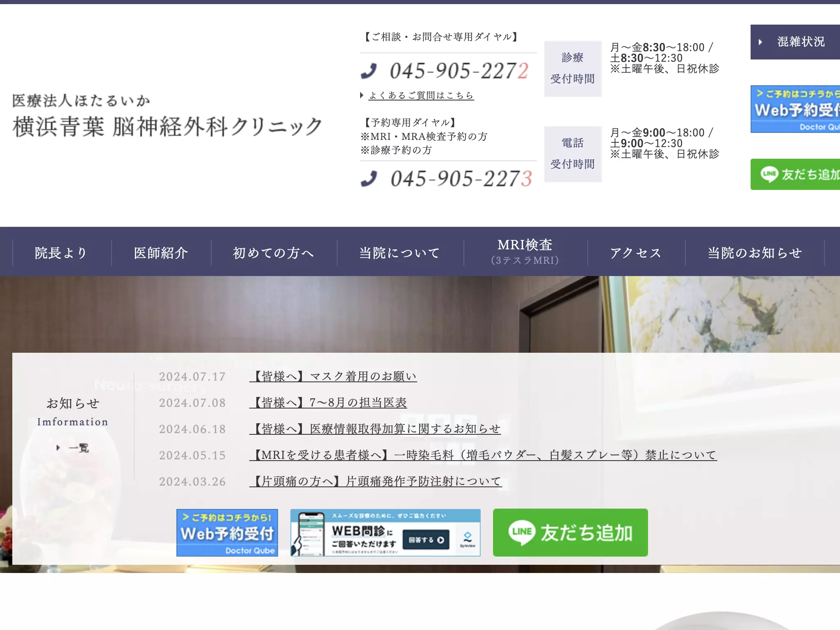Click arrow icon next to 混雑状況

click(x=760, y=42)
